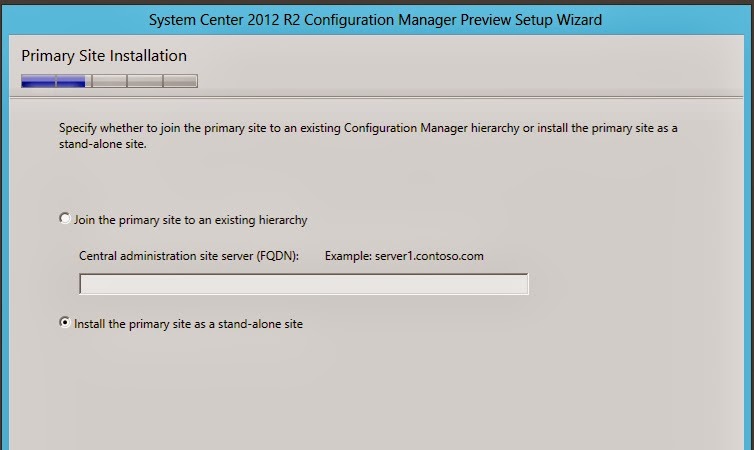Click the first filled progress step segment
The height and width of the screenshot is (450, 754).
coord(38,81)
